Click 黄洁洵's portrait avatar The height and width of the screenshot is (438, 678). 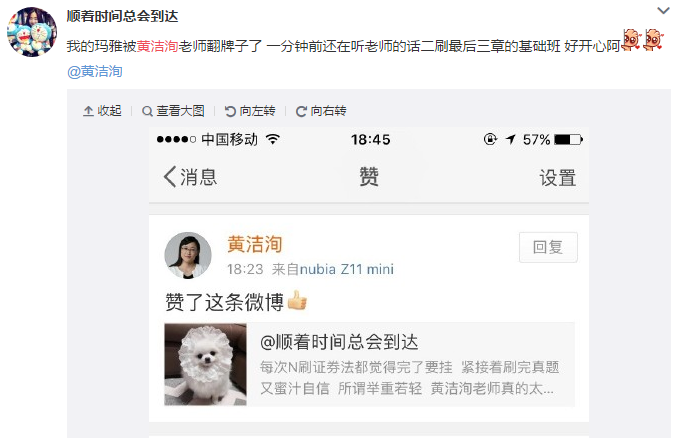point(188,255)
